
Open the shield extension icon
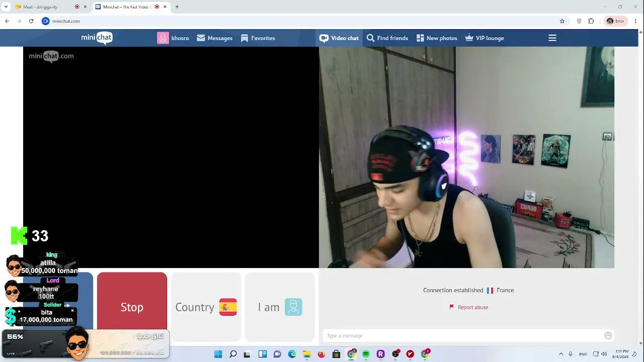(x=579, y=21)
